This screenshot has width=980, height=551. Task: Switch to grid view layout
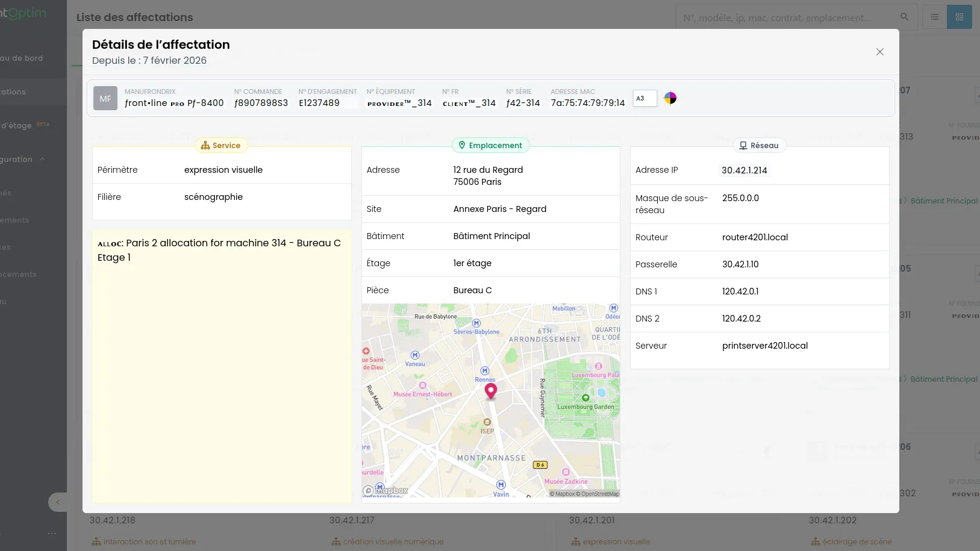pos(959,17)
